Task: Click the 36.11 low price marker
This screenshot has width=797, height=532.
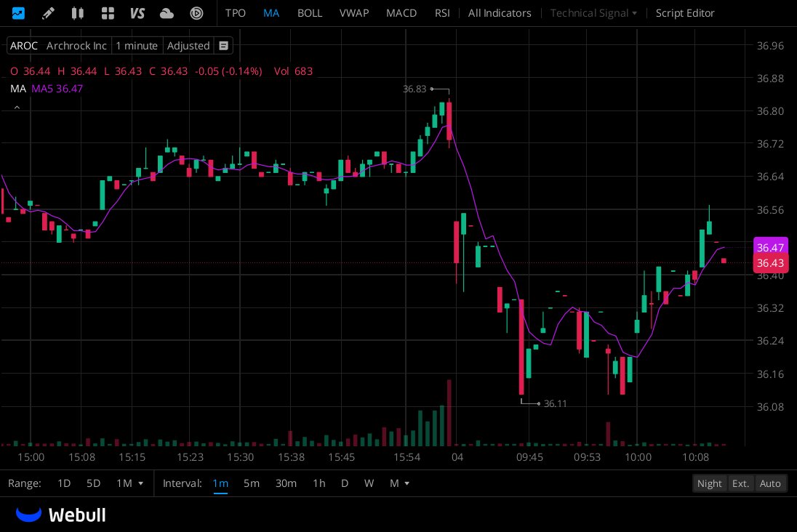Action: [555, 403]
